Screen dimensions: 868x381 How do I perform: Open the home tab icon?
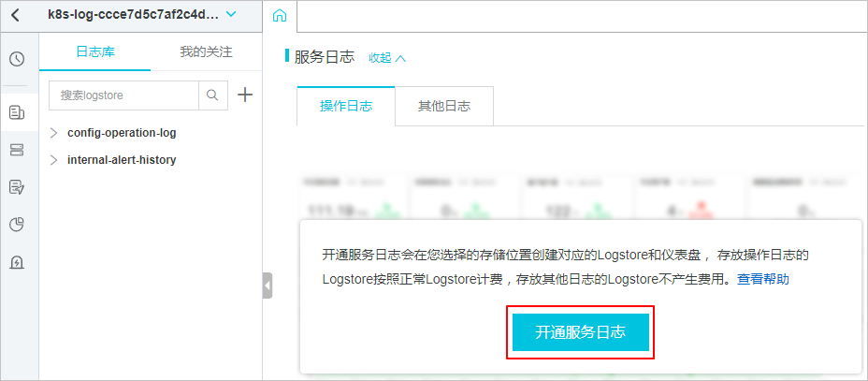point(280,16)
